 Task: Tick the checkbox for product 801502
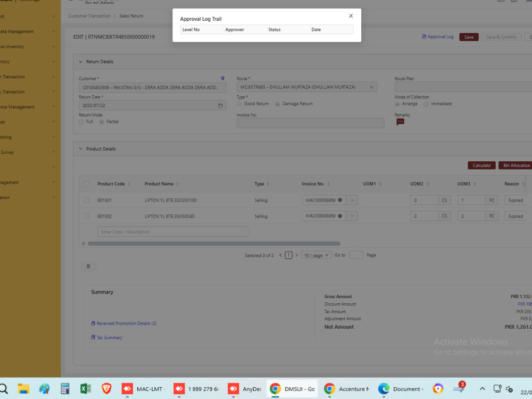coord(87,216)
